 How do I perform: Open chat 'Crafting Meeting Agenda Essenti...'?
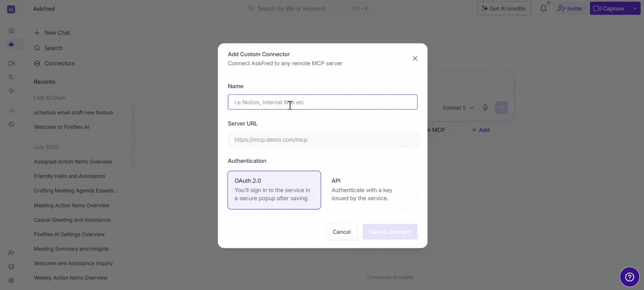76,191
